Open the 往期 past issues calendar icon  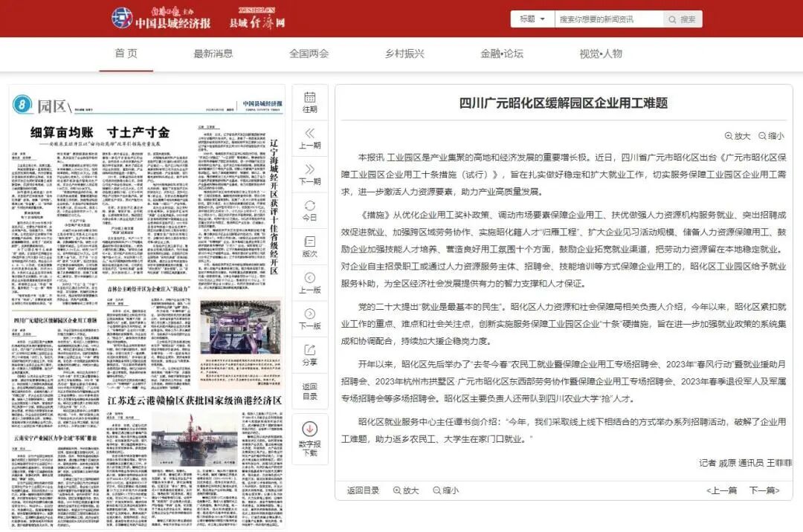pos(310,103)
